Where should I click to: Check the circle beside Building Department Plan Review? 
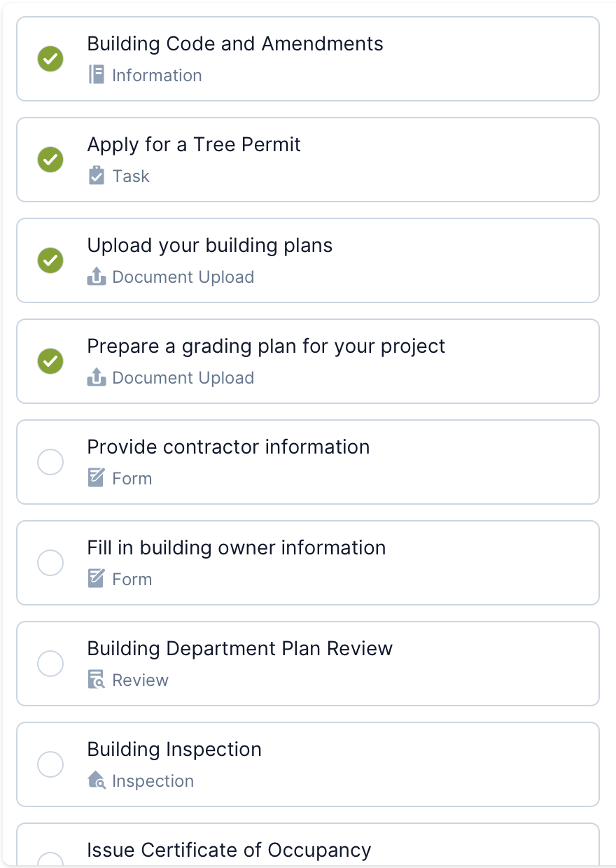coord(50,664)
